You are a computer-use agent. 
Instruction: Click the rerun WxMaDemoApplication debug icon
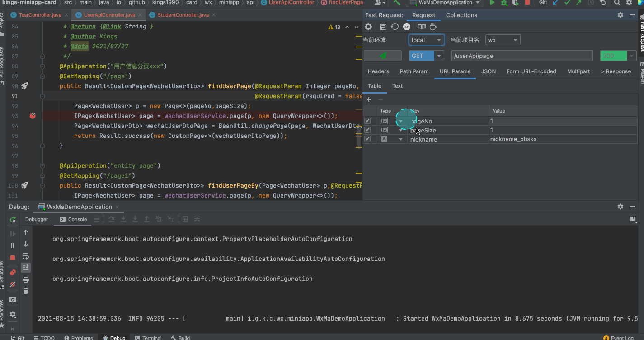[13, 220]
